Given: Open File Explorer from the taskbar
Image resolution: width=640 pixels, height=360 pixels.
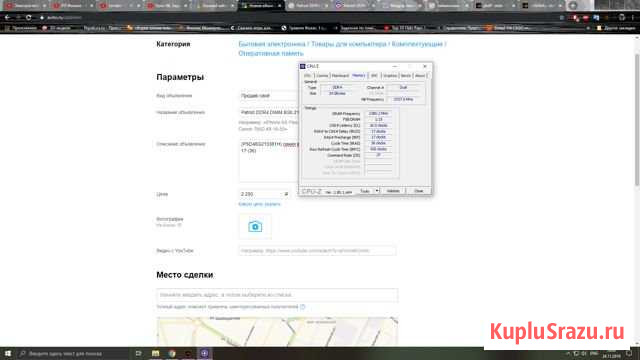Looking at the screenshot, I should (x=156, y=353).
